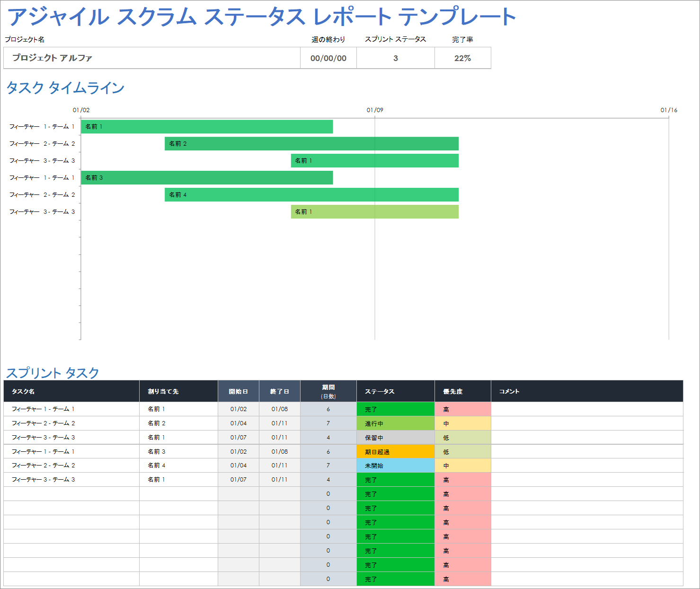Select end date 01/08 in 名前 3 row
Screen dimensions: 700x589
280,452
